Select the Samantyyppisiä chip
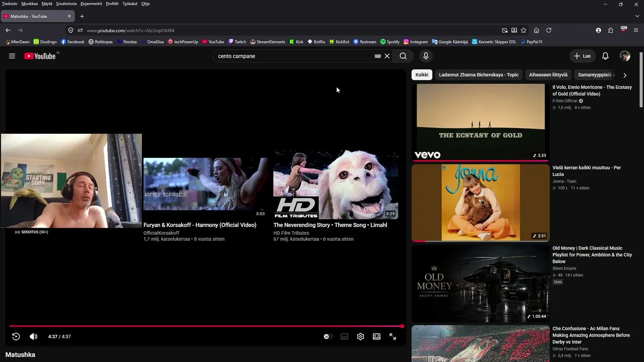This screenshot has width=644, height=362. click(595, 75)
